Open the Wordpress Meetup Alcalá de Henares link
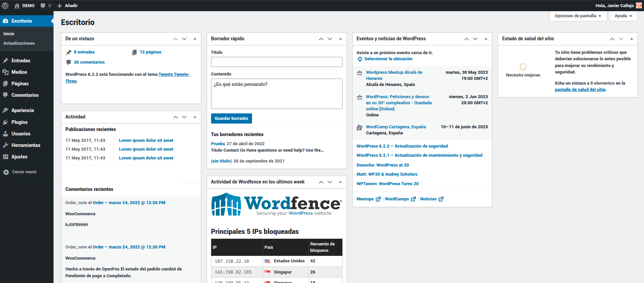This screenshot has width=644, height=283. pos(394,75)
